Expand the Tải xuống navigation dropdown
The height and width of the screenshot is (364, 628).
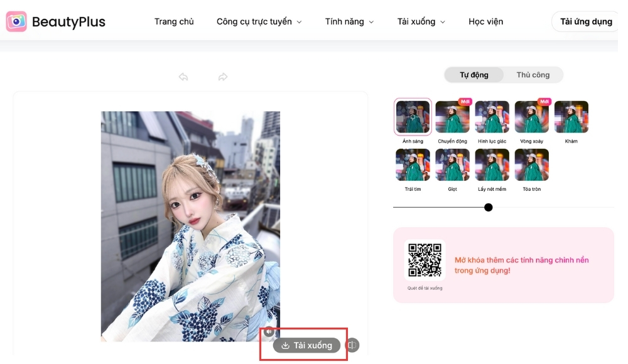pyautogui.click(x=421, y=22)
